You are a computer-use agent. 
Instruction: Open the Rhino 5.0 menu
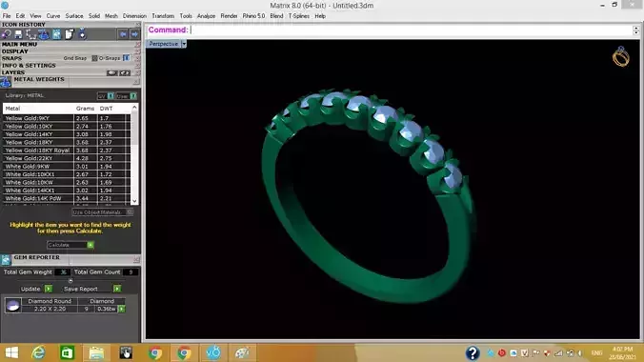coord(253,16)
